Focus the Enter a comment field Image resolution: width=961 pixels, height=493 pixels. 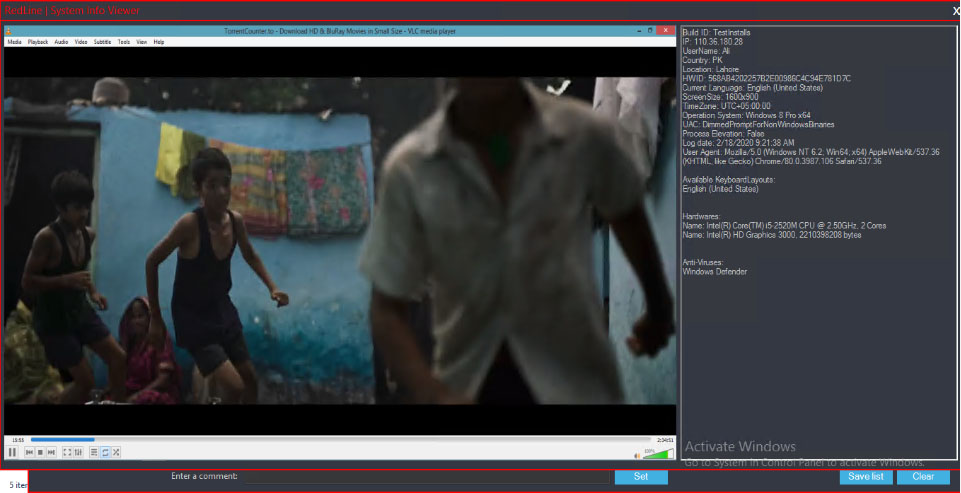[427, 476]
